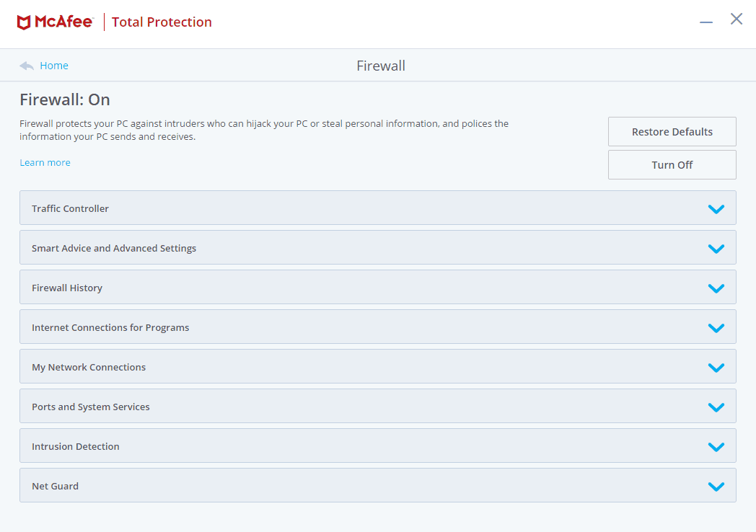Click the Firewall History chevron
This screenshot has width=756, height=532.
pos(716,288)
